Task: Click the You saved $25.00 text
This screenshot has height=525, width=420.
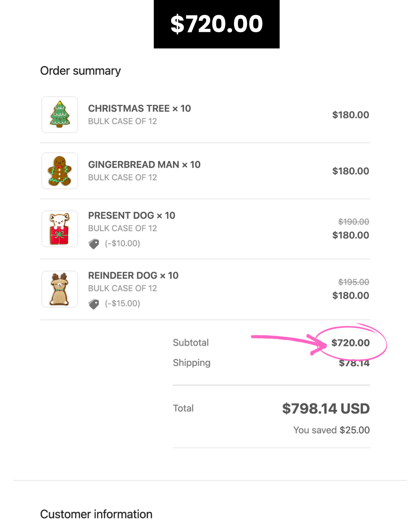Action: (x=331, y=430)
